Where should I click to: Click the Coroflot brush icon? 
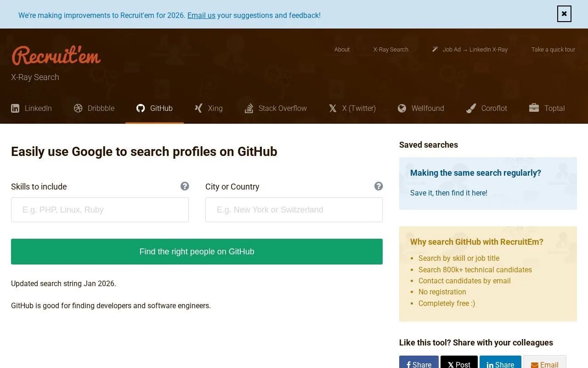pyautogui.click(x=471, y=108)
